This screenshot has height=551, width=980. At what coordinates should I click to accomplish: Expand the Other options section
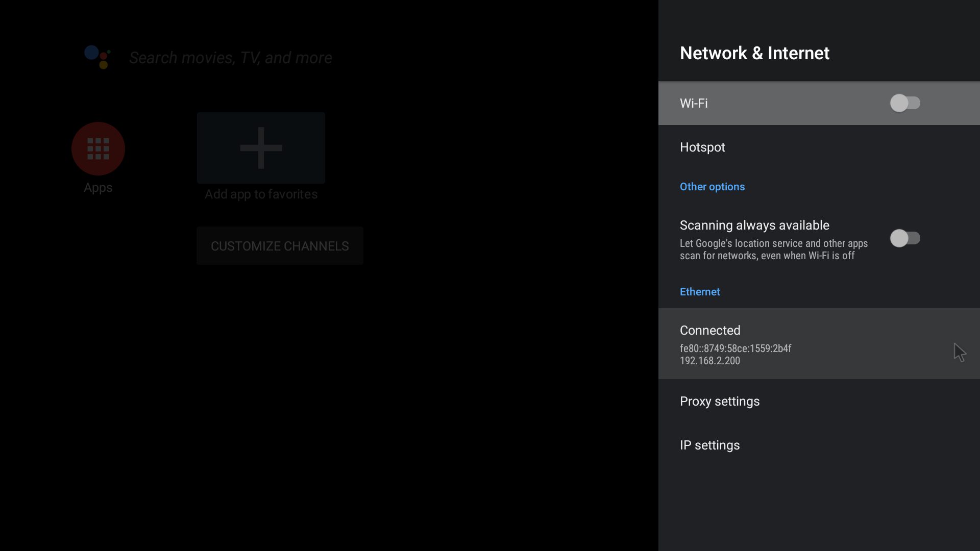[x=712, y=187]
